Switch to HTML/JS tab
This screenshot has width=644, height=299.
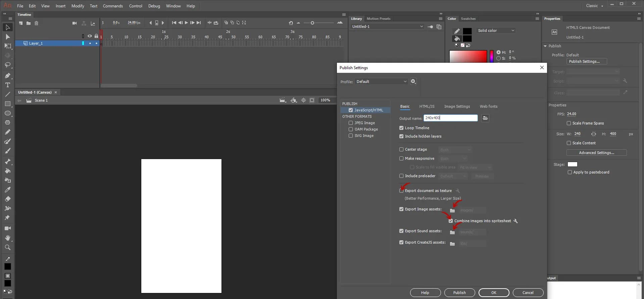[427, 106]
